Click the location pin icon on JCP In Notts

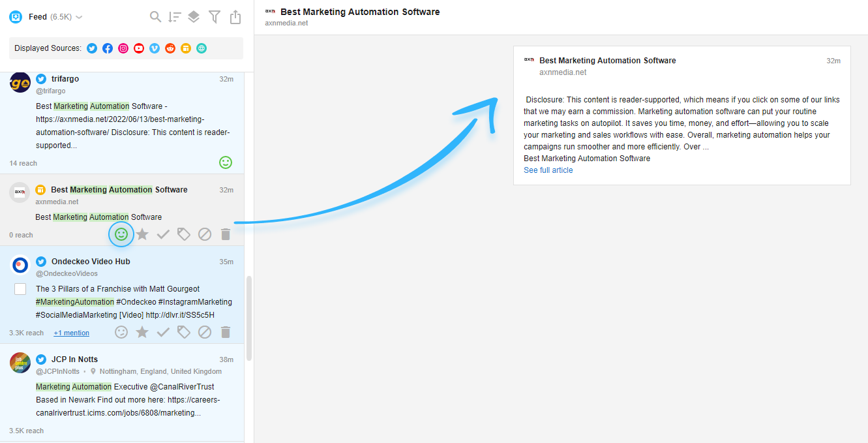coord(93,372)
